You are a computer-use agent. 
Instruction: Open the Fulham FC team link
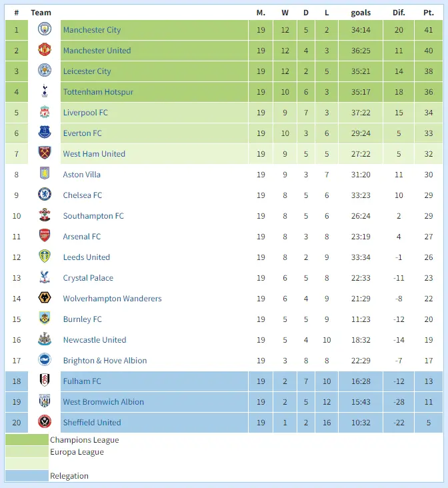pyautogui.click(x=82, y=381)
